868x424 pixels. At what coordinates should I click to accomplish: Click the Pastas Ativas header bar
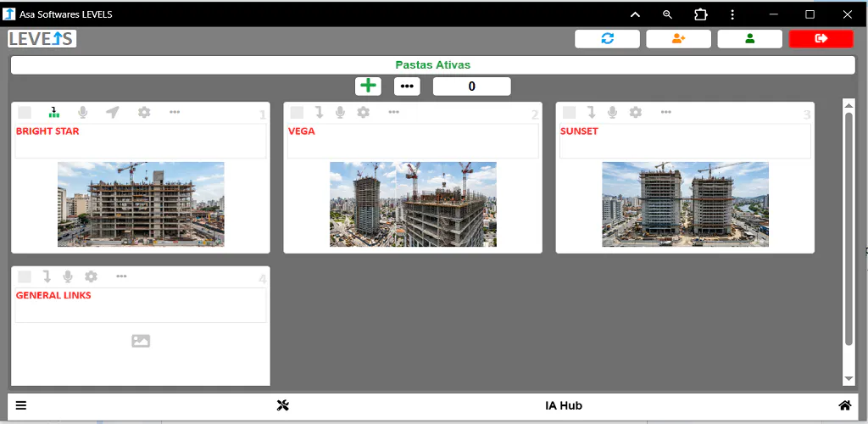click(x=433, y=64)
